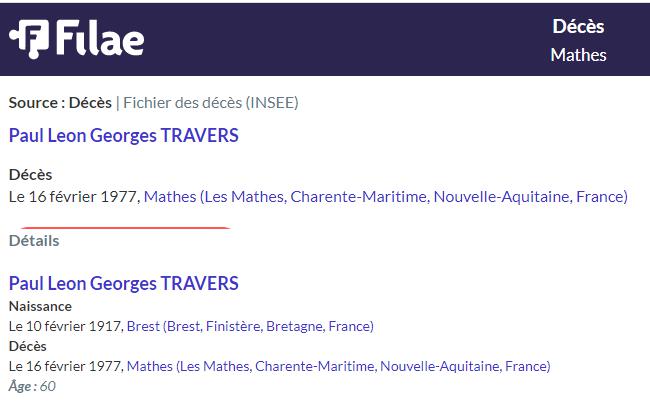
Task: Open Mathes place link above Âge
Action: click(338, 366)
